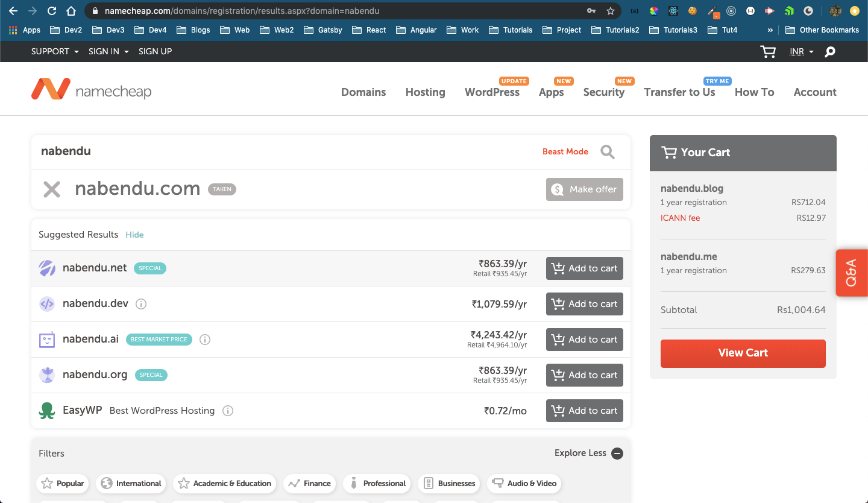The height and width of the screenshot is (503, 868).
Task: Focus the domain search field containing nabendu
Action: click(283, 152)
